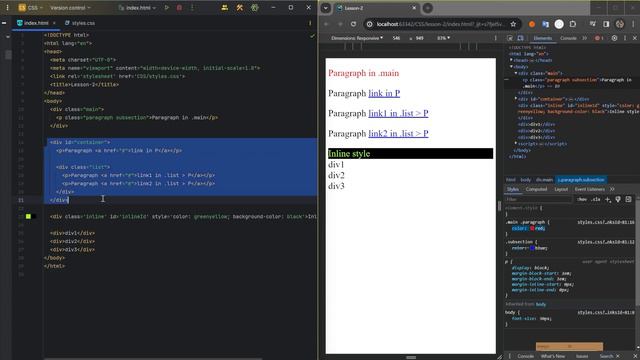Screen dimensions: 640x360
Task: Click the white circular extension icon
Action: (559, 24)
